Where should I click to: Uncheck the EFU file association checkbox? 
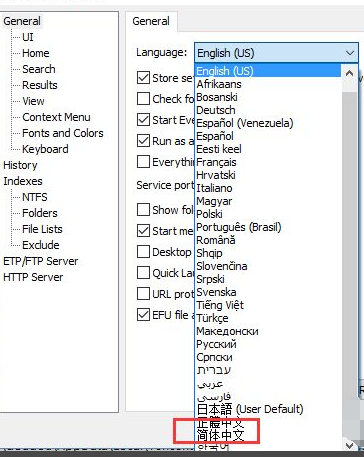(143, 315)
